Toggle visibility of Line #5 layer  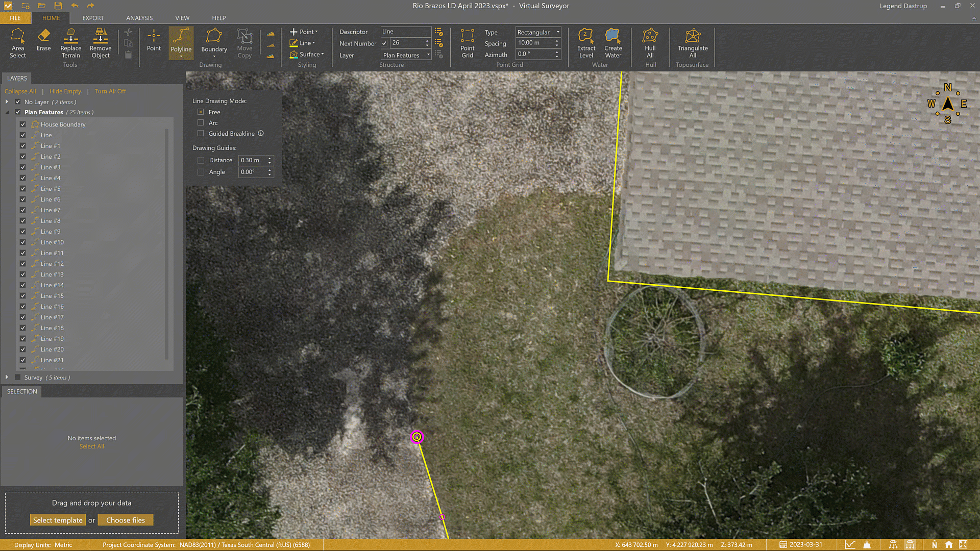pos(23,188)
